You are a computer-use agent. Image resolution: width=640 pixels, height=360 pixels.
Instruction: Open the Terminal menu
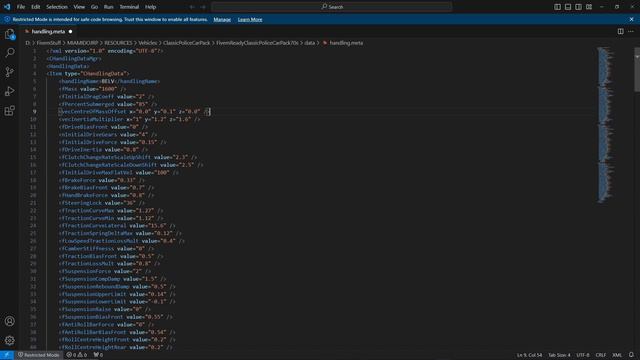[x=129, y=7]
